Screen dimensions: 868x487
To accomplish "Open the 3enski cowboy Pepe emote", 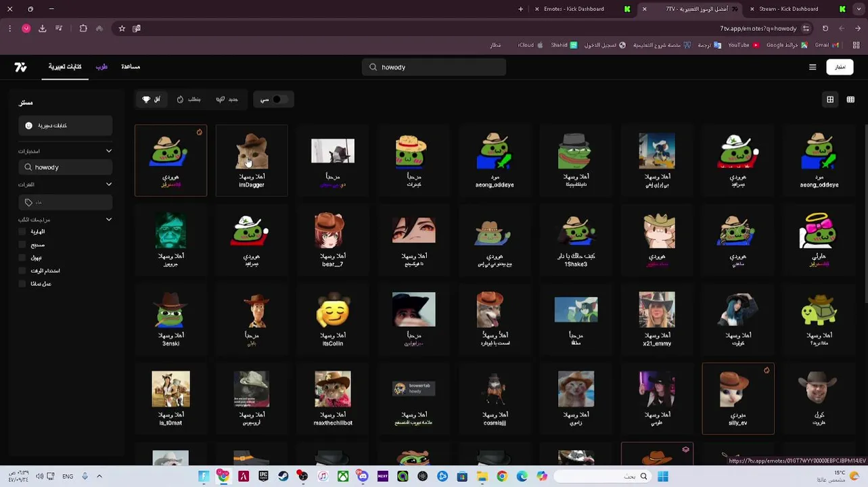I will (x=170, y=319).
